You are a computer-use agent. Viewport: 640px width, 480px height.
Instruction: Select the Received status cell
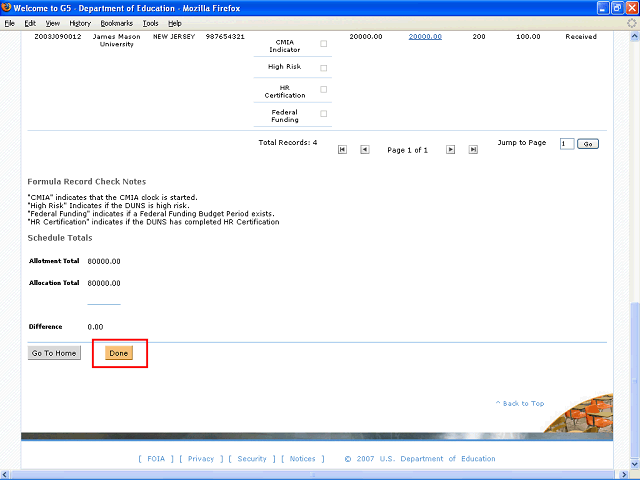[581, 37]
